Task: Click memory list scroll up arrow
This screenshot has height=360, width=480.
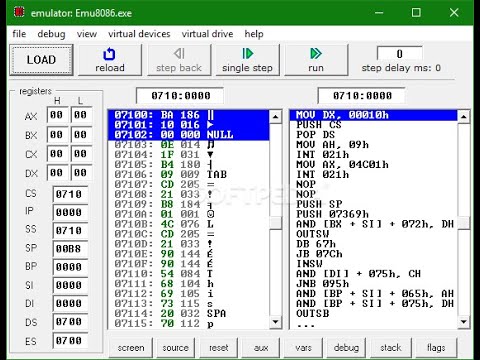Action: click(x=275, y=117)
